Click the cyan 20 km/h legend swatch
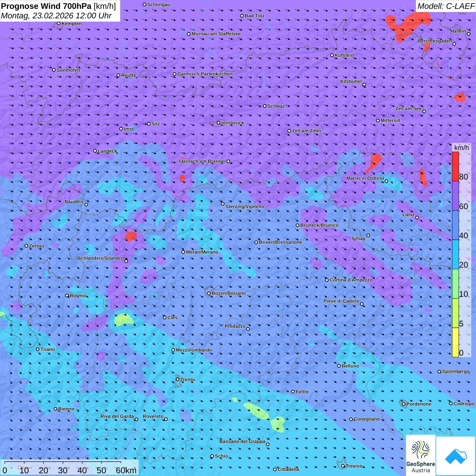 [455, 255]
